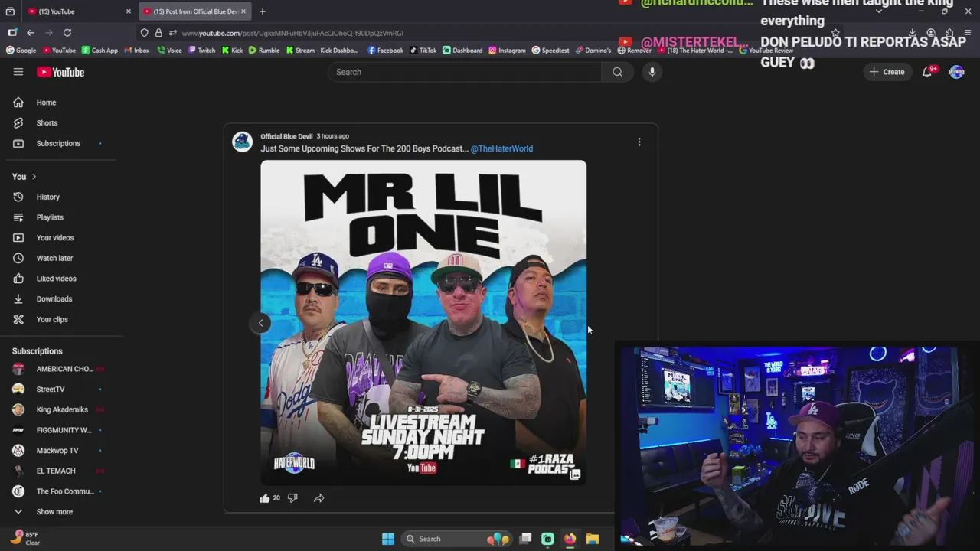Reload the page in browser
This screenshot has width=980, height=551.
coord(67,33)
